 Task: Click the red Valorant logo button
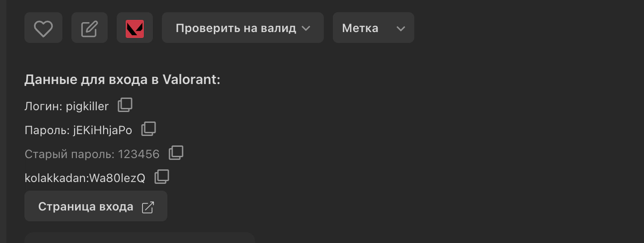pyautogui.click(x=135, y=28)
